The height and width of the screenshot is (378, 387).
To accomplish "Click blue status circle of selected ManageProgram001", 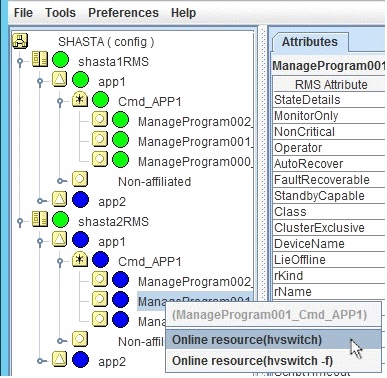I will coord(120,301).
